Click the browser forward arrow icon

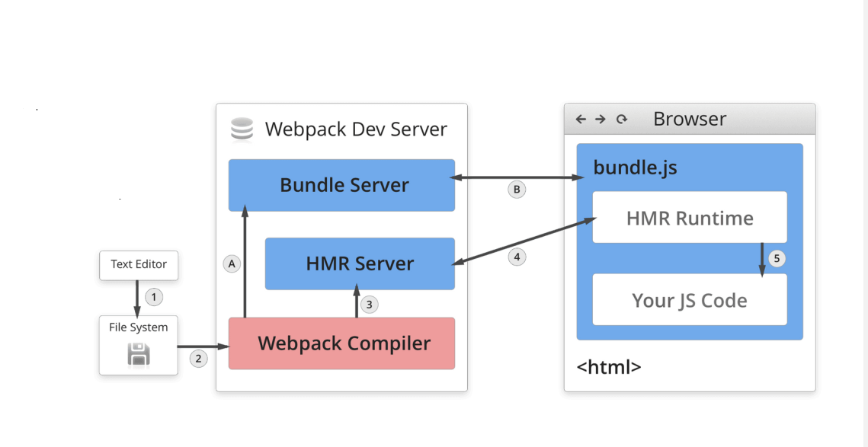[601, 119]
